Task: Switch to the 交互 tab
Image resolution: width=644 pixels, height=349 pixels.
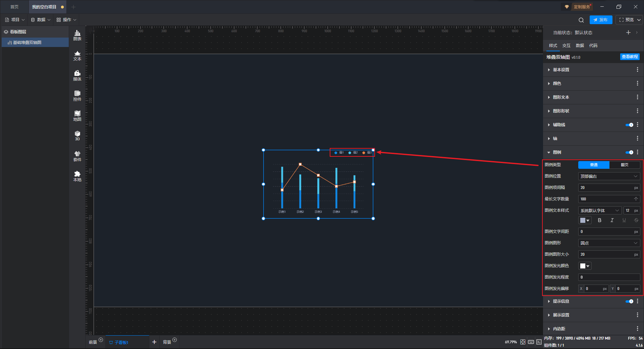Action: coord(567,46)
